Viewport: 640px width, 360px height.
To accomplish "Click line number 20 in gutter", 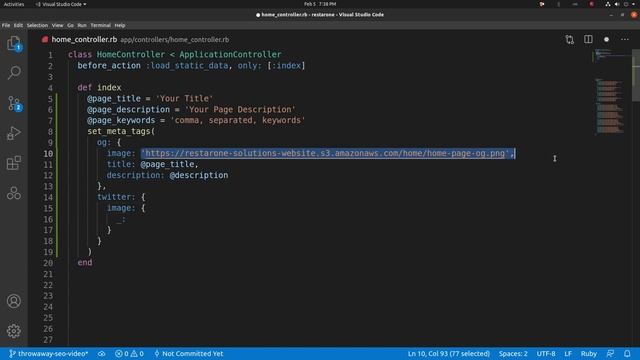I will coord(48,263).
